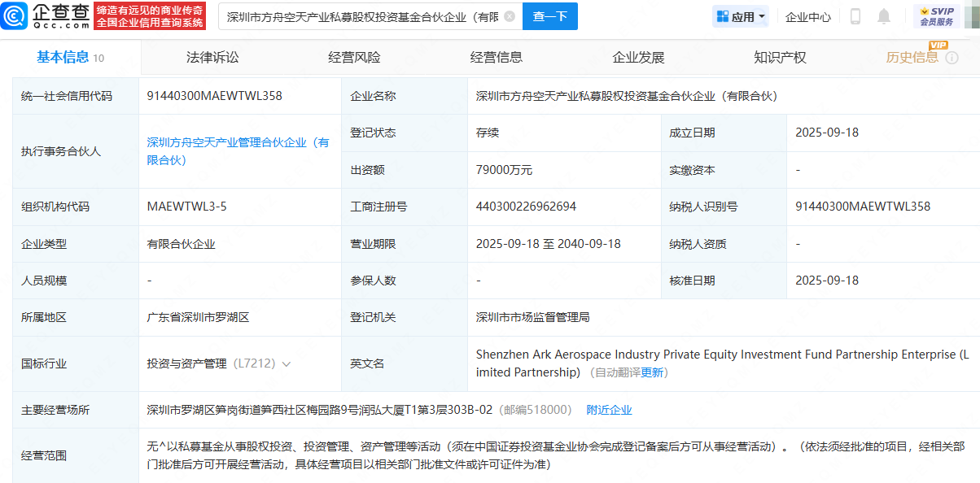Screen dimensions: 980x483
Task: Click the VIP badge on 历史信息
Action: pyautogui.click(x=938, y=46)
